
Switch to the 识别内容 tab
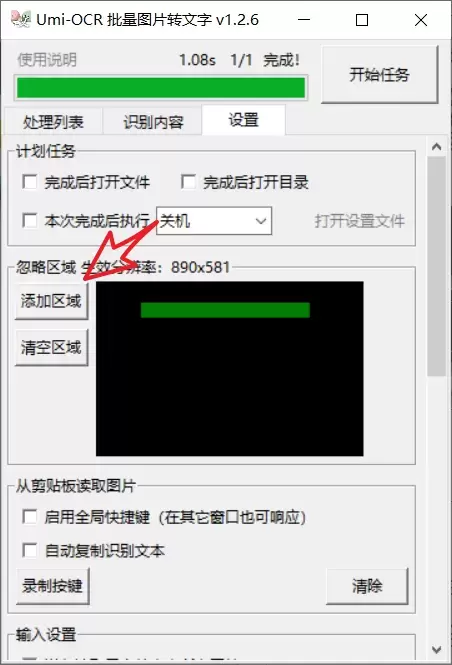click(x=153, y=122)
